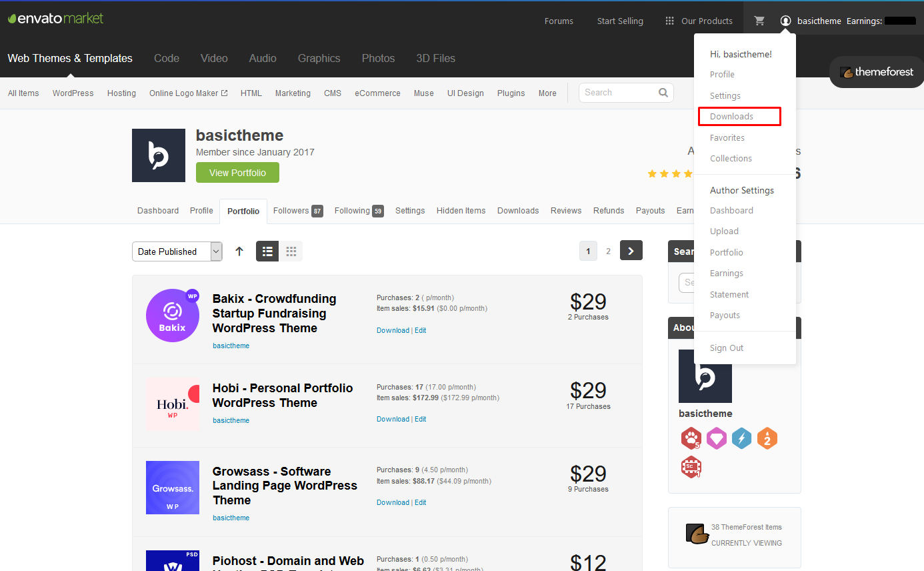This screenshot has width=924, height=571.
Task: Open the Our Products grid icon
Action: (x=669, y=21)
